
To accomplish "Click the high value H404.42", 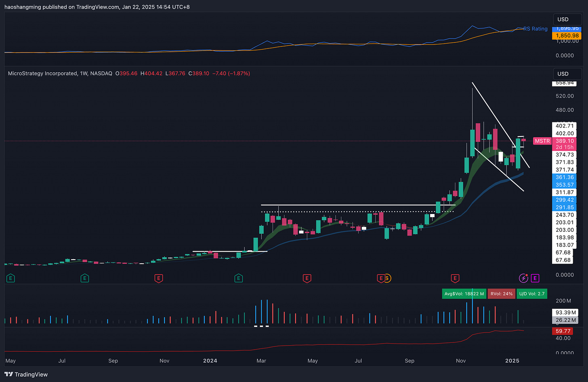I will (151, 73).
